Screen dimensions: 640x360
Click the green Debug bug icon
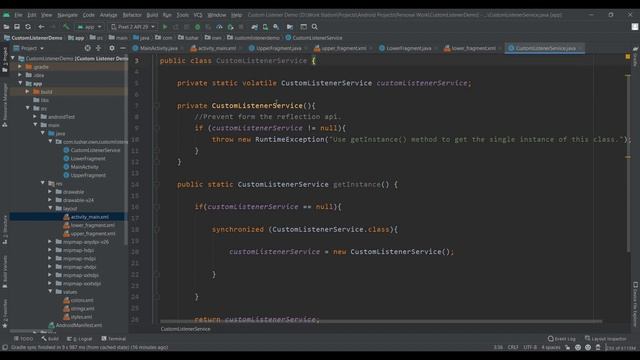click(x=198, y=27)
